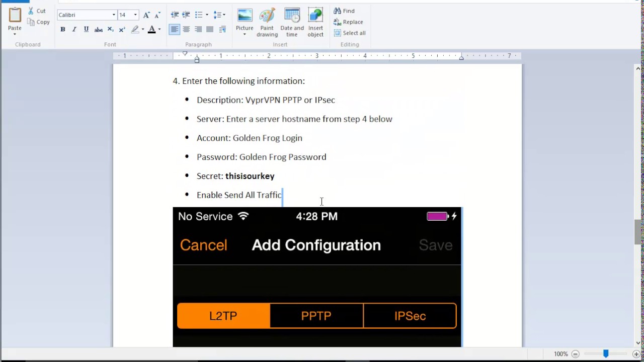Click the zoom in plus button

click(636, 354)
